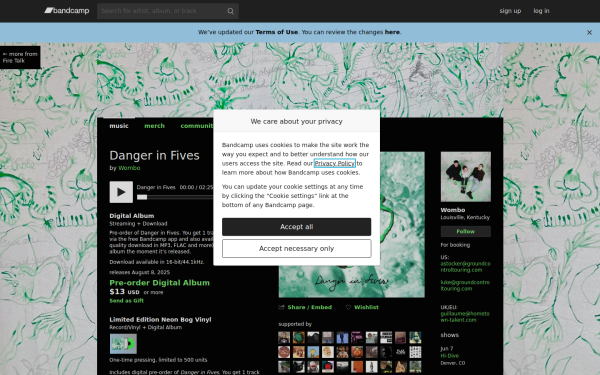Open the sign up link
The height and width of the screenshot is (375, 600).
[x=510, y=11]
